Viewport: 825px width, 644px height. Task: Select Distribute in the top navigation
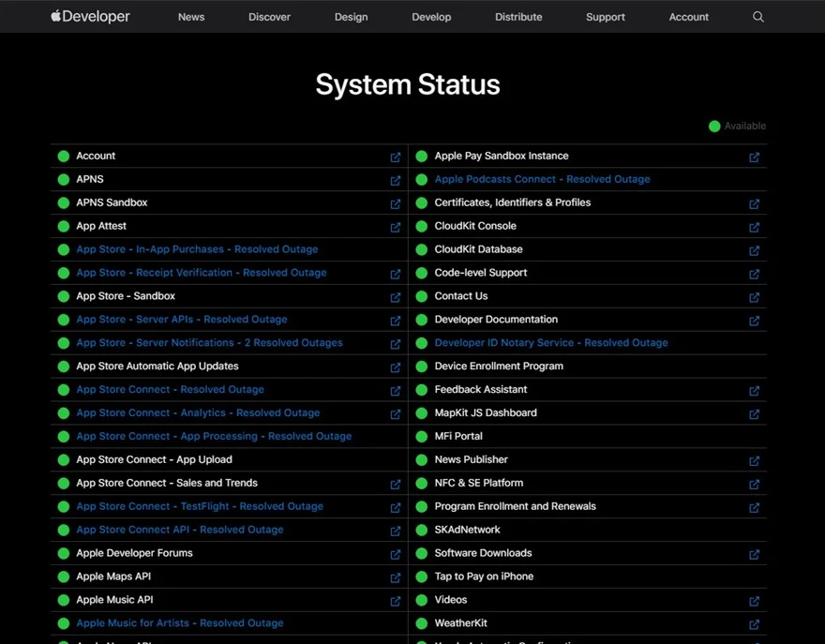(518, 17)
